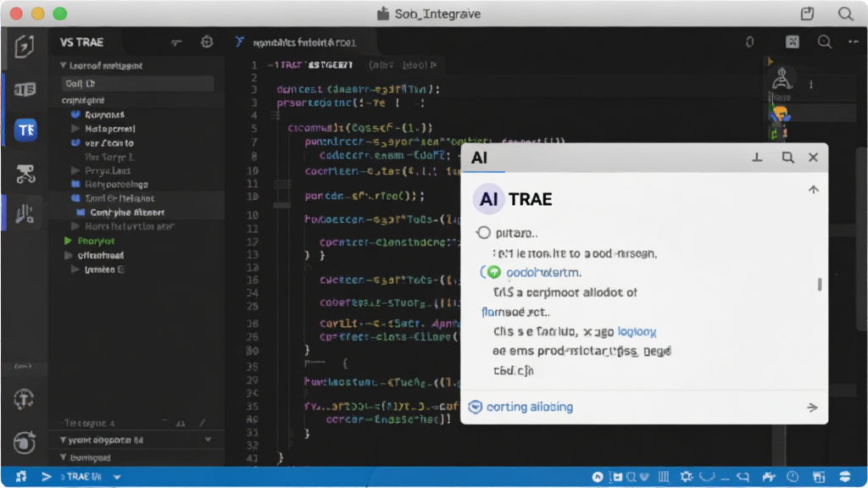Expand the "Pryya.Laet" tree row
The height and width of the screenshot is (488, 868).
tap(75, 170)
